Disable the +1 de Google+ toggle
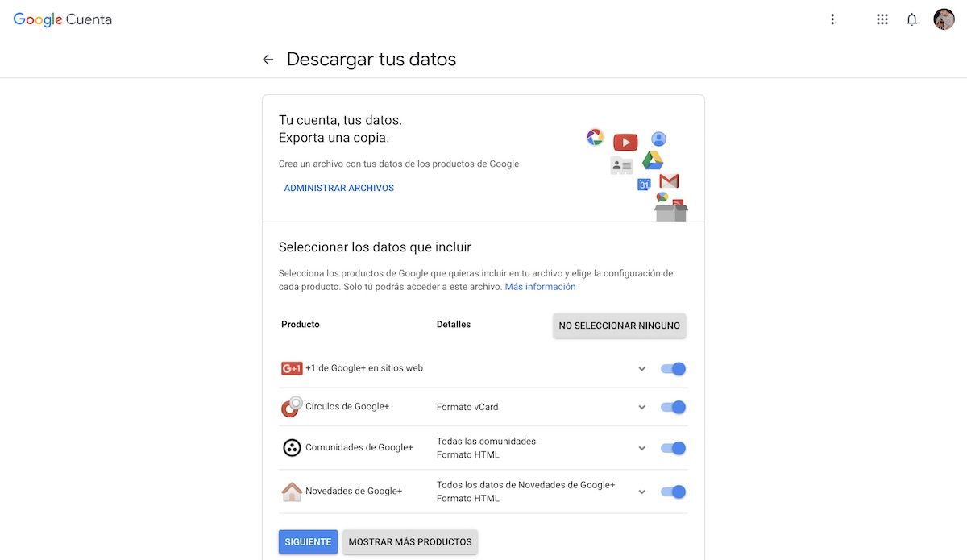The width and height of the screenshot is (967, 560). coord(673,369)
